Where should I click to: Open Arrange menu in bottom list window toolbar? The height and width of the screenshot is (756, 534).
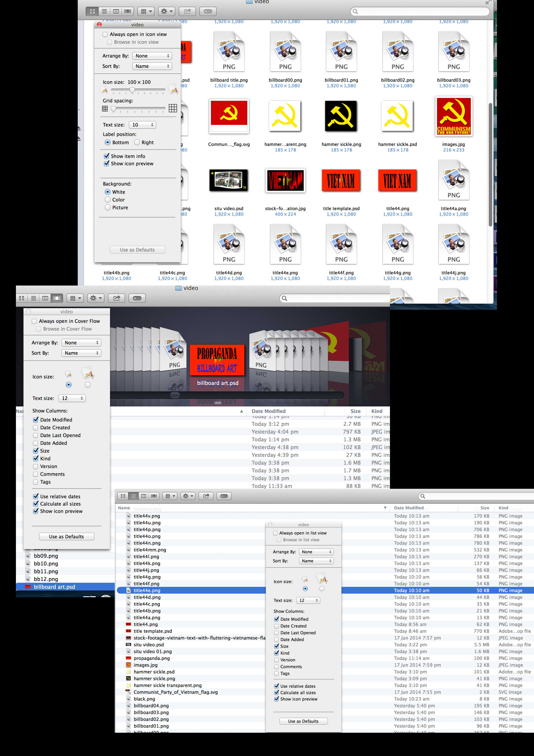170,496
